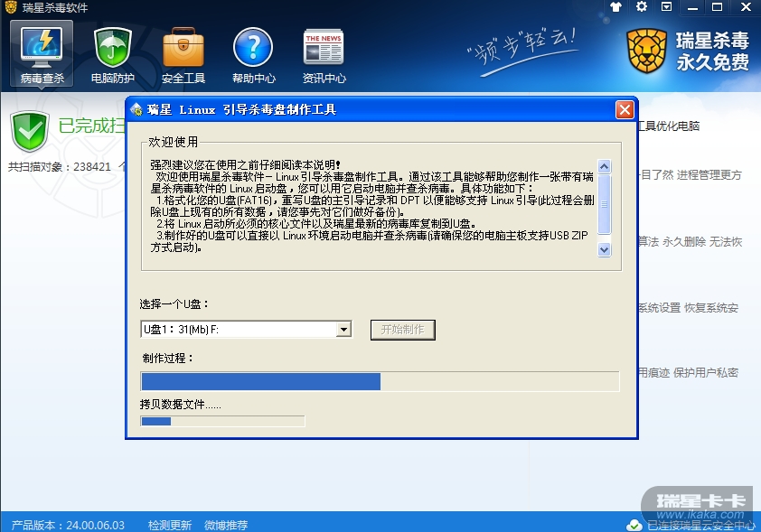Click the 欢迎使用 group label
The width and height of the screenshot is (761, 532).
point(174,142)
